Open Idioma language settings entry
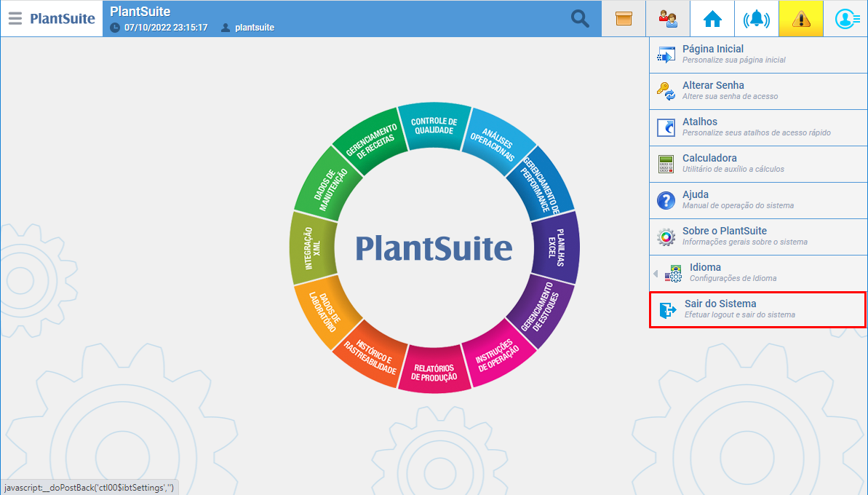The width and height of the screenshot is (868, 495). [758, 274]
